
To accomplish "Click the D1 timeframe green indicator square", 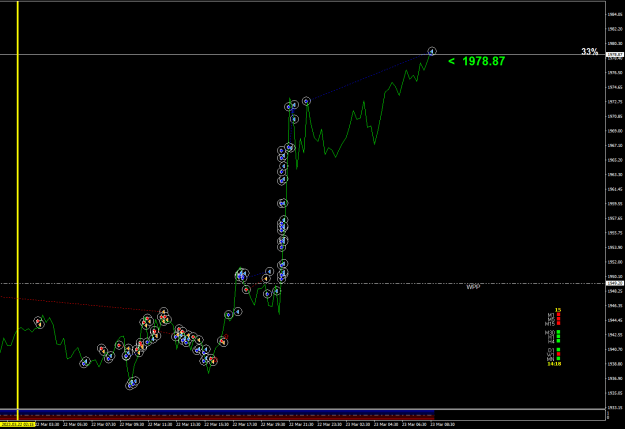I will (558, 350).
